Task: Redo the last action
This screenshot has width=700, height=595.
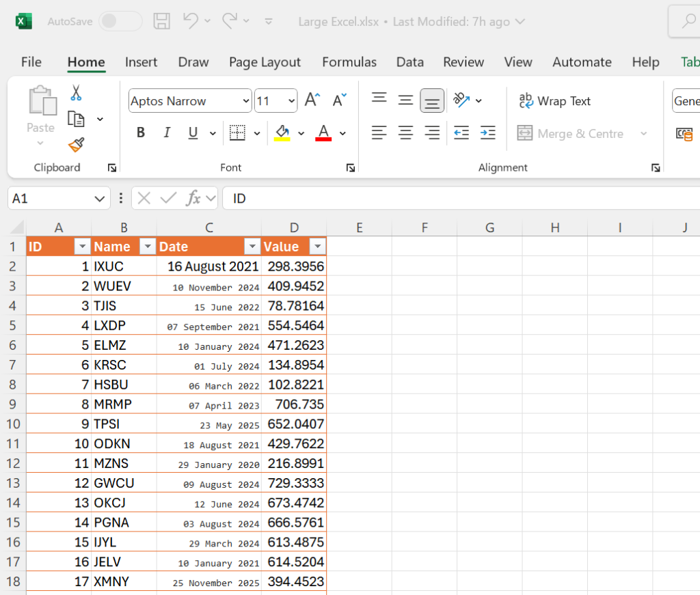Action: pyautogui.click(x=230, y=20)
